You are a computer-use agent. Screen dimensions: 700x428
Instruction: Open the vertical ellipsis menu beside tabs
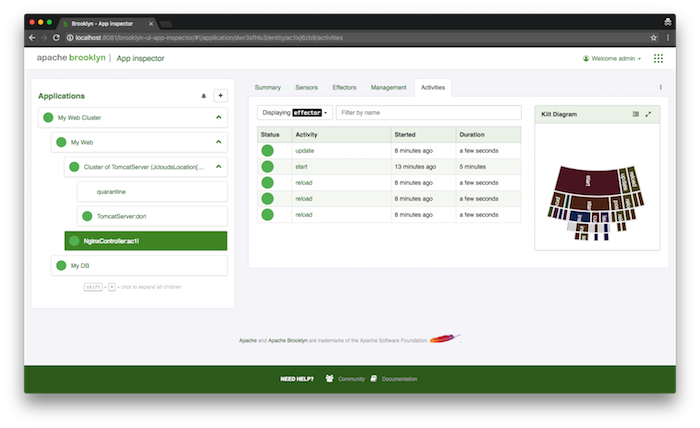click(x=660, y=88)
